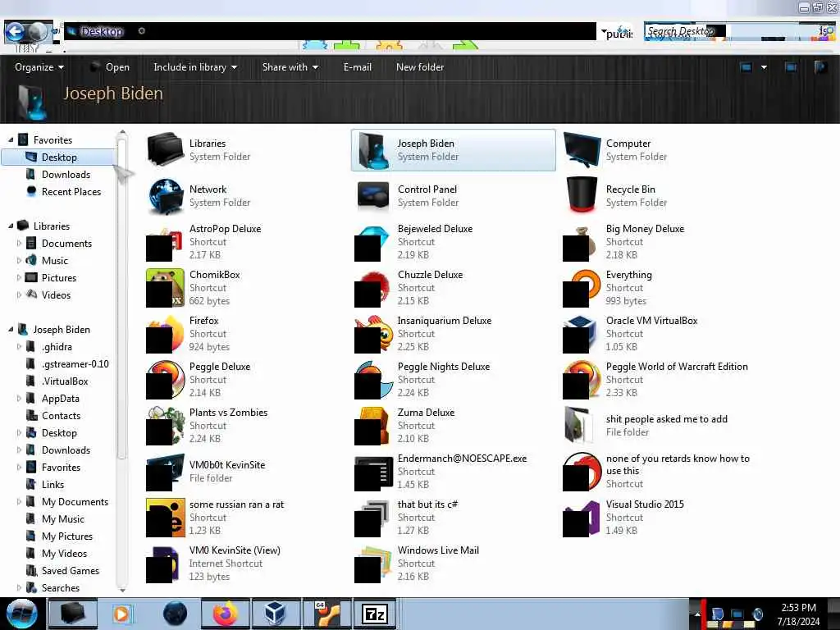Select the 'that but its c#' shortcut icon
The height and width of the screenshot is (630, 840).
click(x=373, y=518)
